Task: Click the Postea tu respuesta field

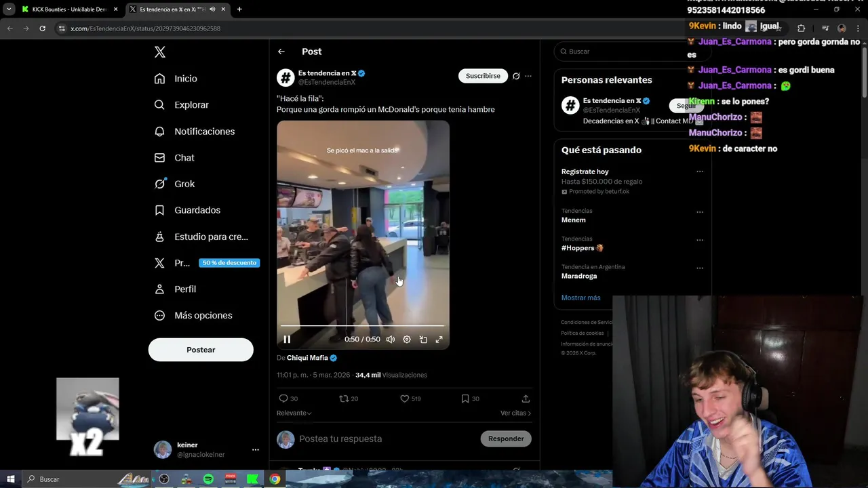Action: pyautogui.click(x=387, y=439)
